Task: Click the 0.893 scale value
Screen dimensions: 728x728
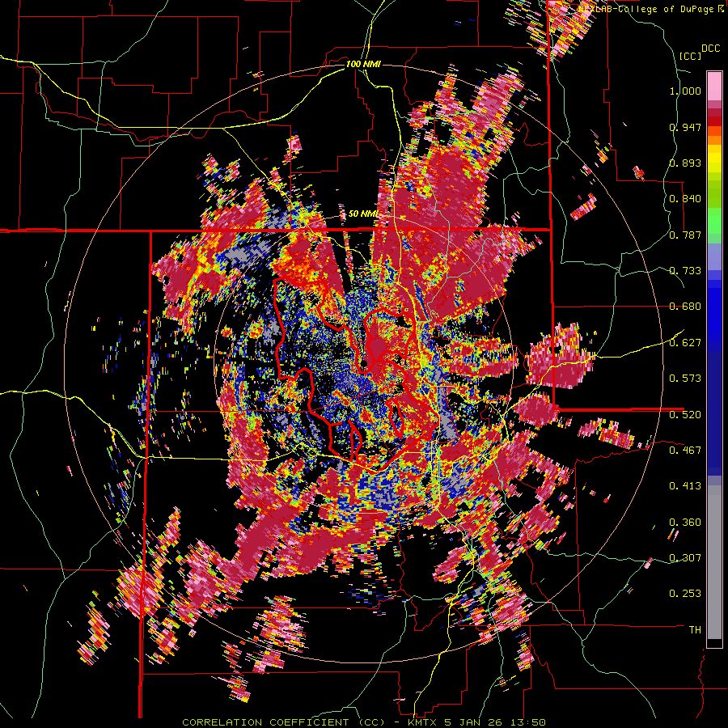Action: tap(685, 163)
